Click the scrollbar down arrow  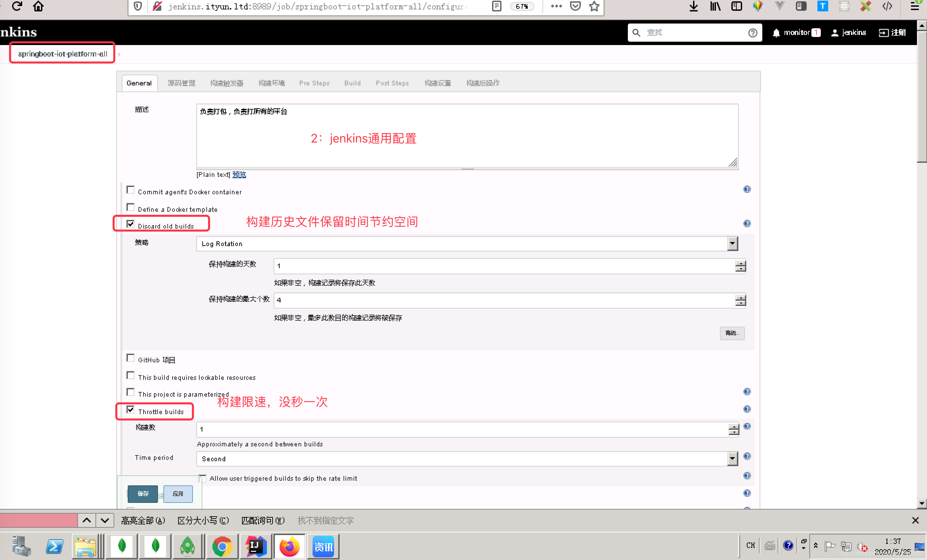[921, 503]
